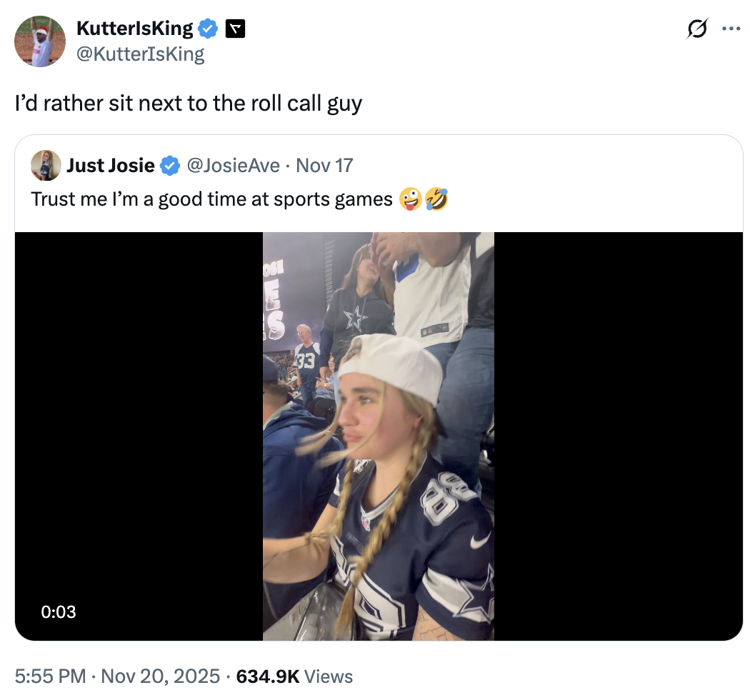Click the text 'I'd rather sit next to the roll call guy'

click(x=189, y=104)
